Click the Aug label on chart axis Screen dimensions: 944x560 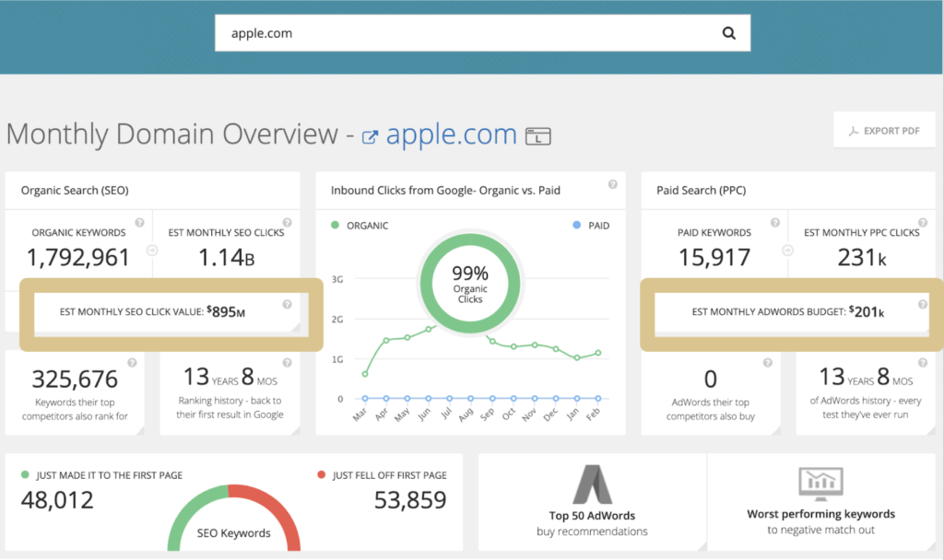pyautogui.click(x=466, y=414)
